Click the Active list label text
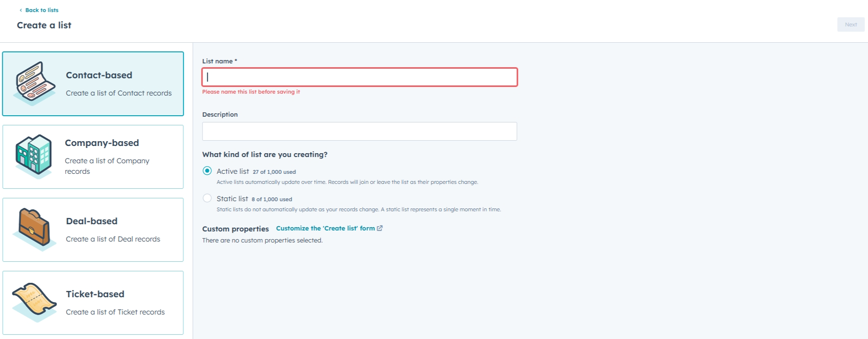Screen dimensions: 868x339 (x=233, y=171)
